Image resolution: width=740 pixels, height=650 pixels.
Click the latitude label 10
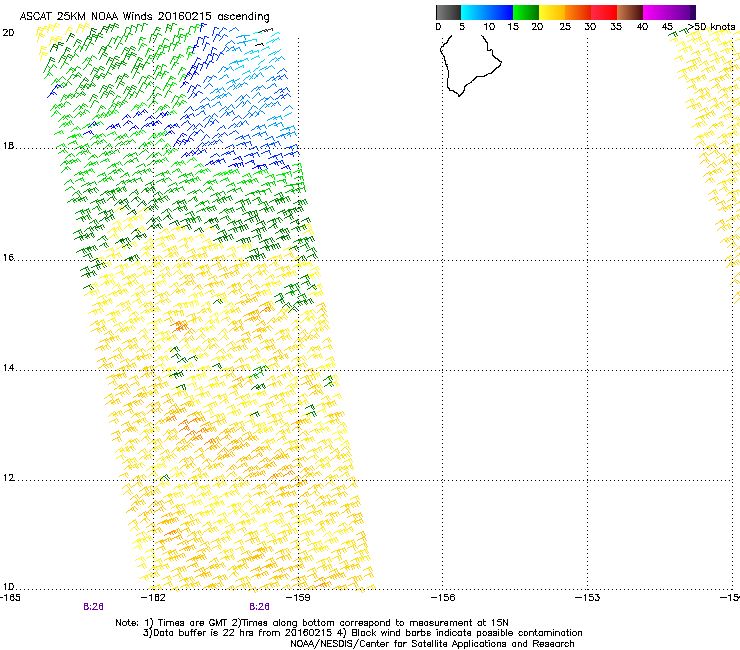click(x=8, y=587)
